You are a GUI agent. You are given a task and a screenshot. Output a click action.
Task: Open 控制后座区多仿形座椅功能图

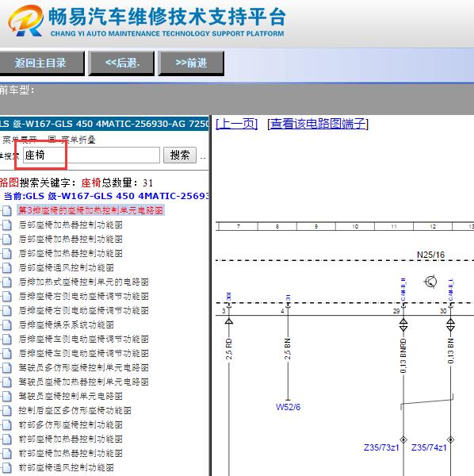coord(75,410)
